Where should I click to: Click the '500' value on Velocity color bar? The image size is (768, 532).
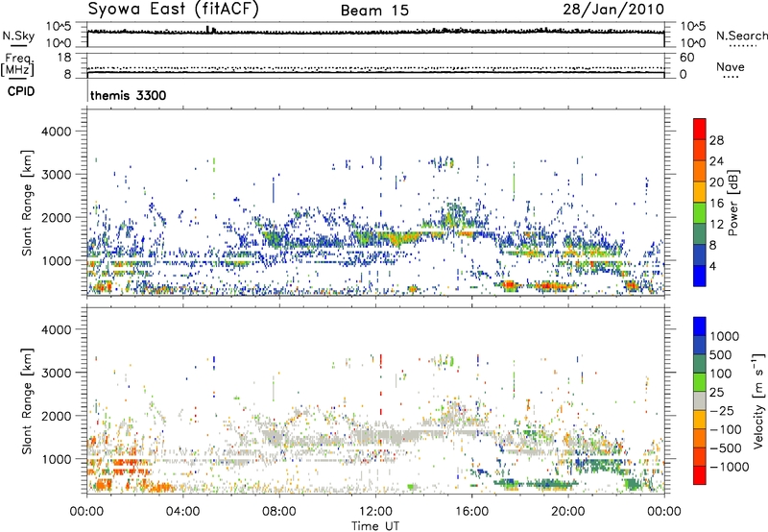pyautogui.click(x=721, y=355)
